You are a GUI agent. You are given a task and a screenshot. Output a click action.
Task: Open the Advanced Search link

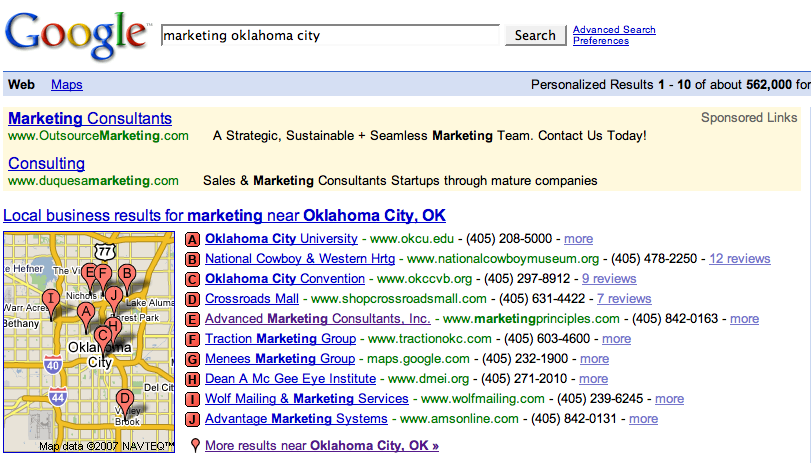tap(614, 30)
